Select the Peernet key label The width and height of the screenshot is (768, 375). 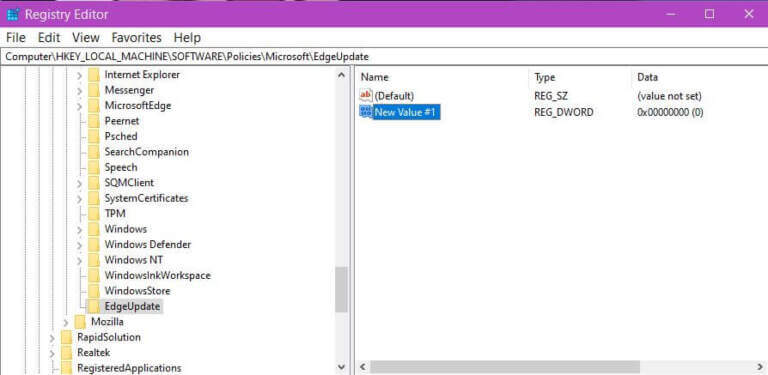122,121
